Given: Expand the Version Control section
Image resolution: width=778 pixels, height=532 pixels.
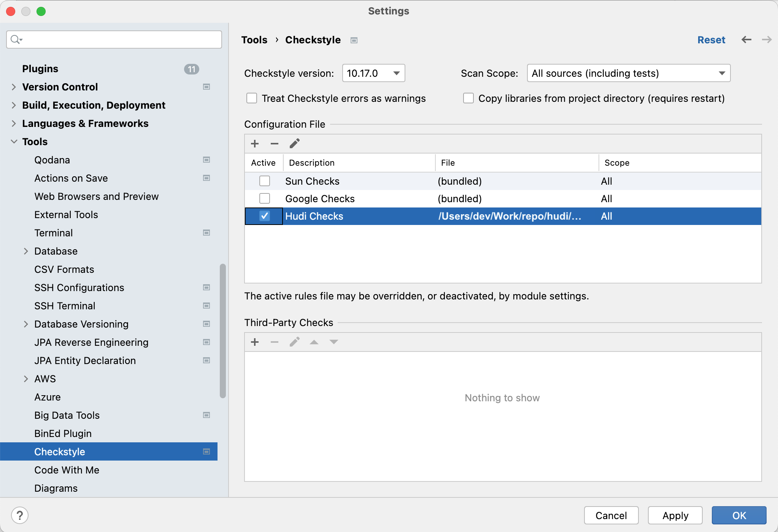Looking at the screenshot, I should tap(14, 87).
